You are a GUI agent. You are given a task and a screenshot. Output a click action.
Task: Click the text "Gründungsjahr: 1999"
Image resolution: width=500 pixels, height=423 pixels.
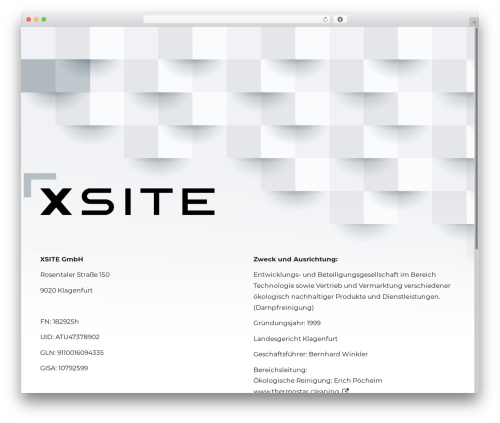click(287, 323)
